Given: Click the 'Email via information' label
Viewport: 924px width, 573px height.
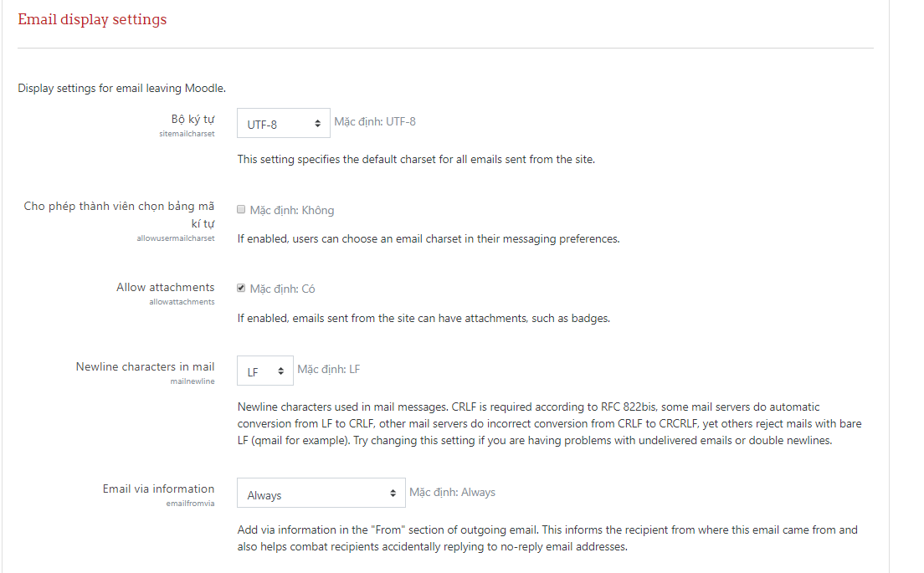Looking at the screenshot, I should 158,489.
